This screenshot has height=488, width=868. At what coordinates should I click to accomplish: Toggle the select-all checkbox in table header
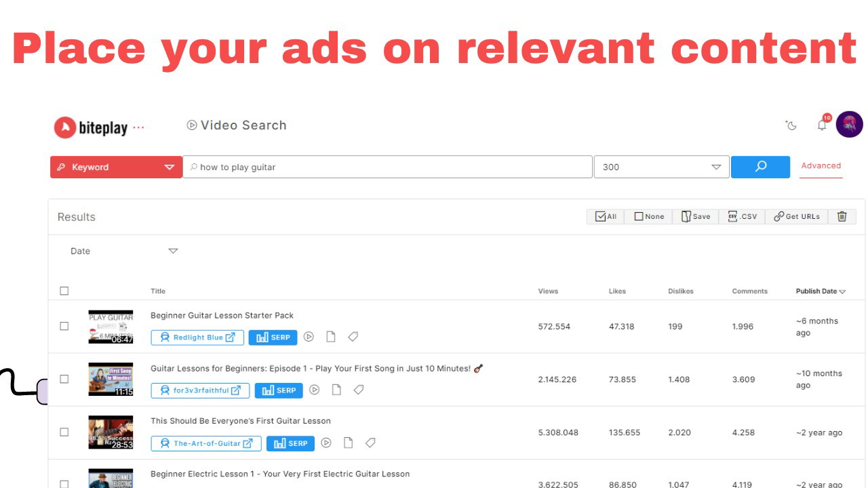(x=64, y=291)
